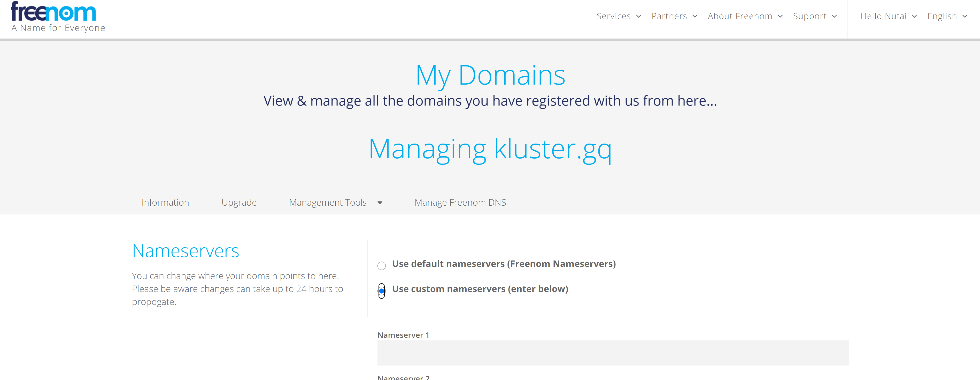Select Use custom nameservers radio button
The width and height of the screenshot is (980, 380).
coord(382,291)
